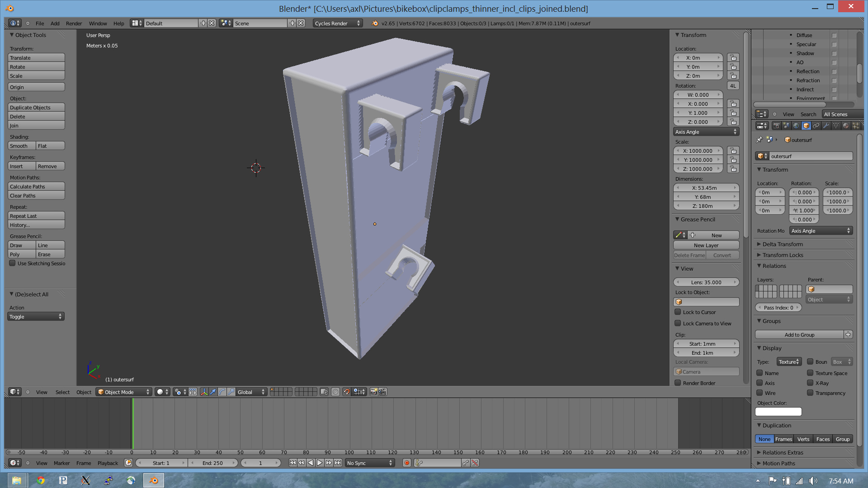This screenshot has height=488, width=868.
Task: Click the white Object Color swatch
Action: point(778,412)
